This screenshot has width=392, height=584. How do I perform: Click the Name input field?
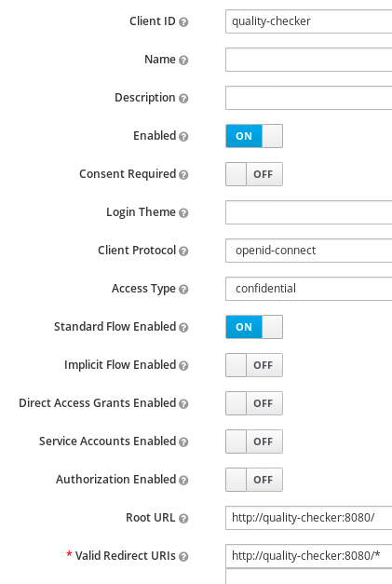coord(308,60)
